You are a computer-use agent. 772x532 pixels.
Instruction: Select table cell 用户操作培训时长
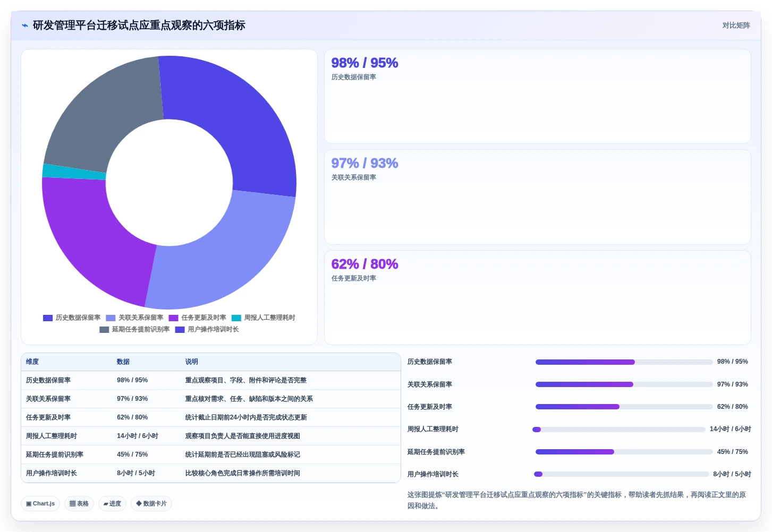pyautogui.click(x=52, y=473)
